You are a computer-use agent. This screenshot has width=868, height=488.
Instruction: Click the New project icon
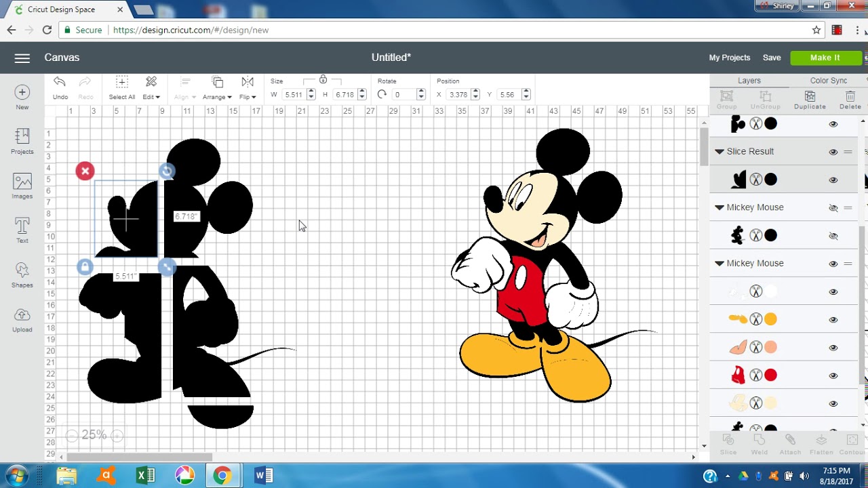(x=22, y=92)
